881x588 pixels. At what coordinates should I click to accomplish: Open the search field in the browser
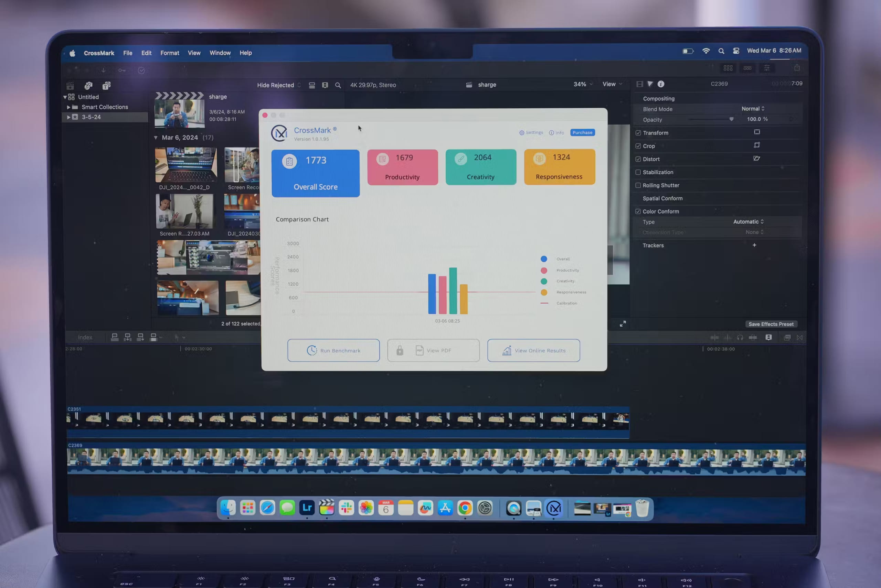[338, 85]
